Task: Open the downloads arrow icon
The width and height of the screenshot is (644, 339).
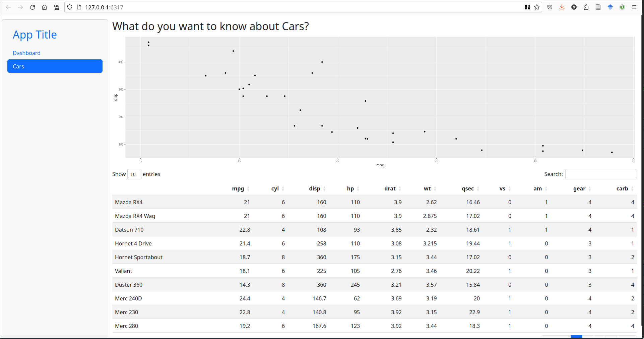Action: (x=562, y=7)
